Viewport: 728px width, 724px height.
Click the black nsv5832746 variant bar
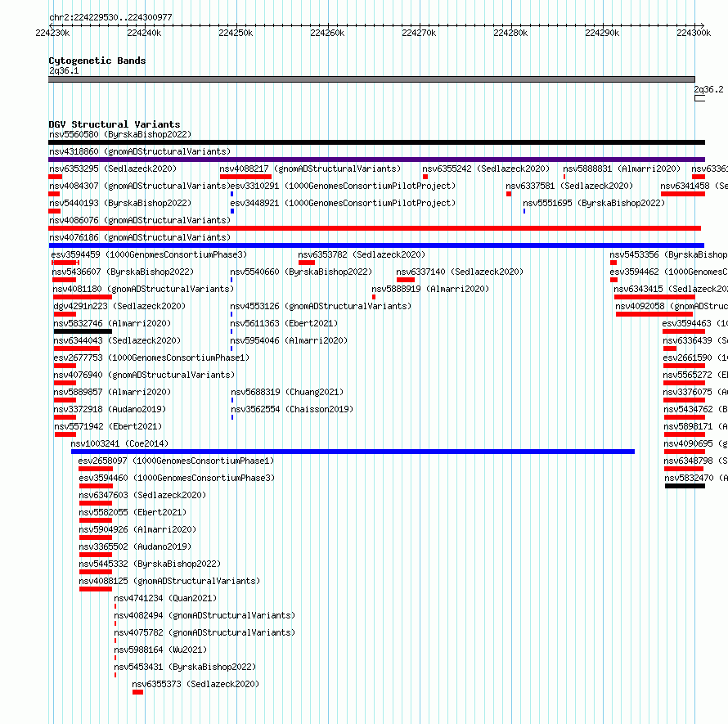click(83, 331)
